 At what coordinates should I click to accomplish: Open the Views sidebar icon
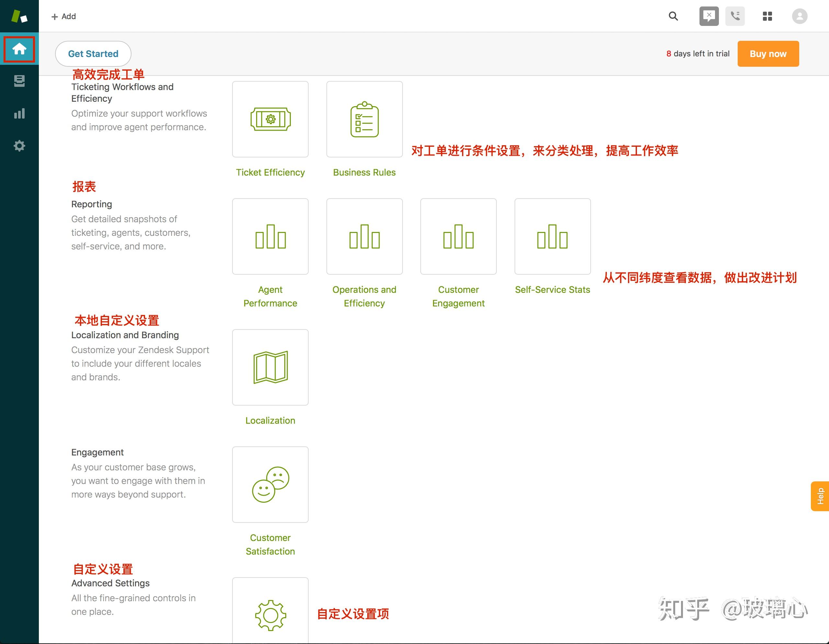point(19,81)
